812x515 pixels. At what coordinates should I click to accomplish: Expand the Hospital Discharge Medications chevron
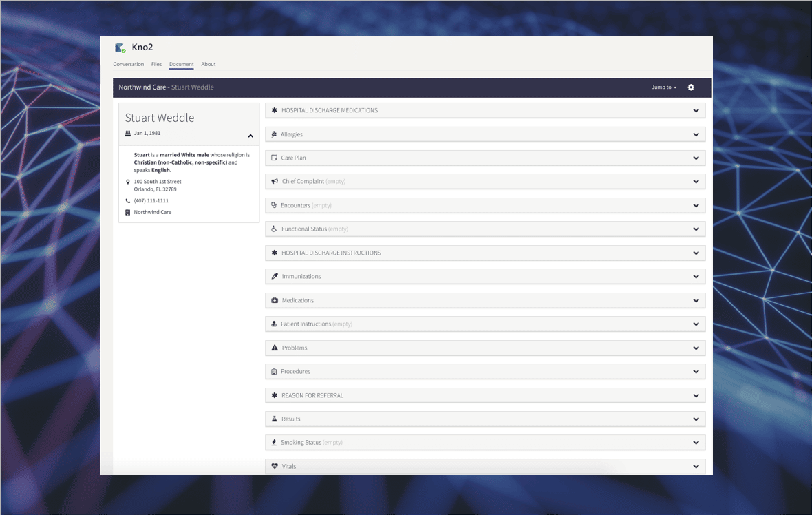point(696,111)
